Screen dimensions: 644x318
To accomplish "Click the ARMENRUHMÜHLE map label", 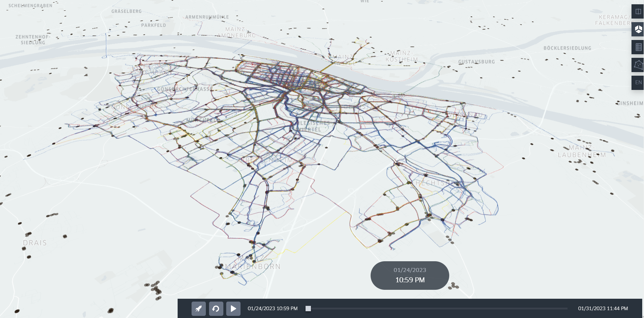I will point(207,17).
